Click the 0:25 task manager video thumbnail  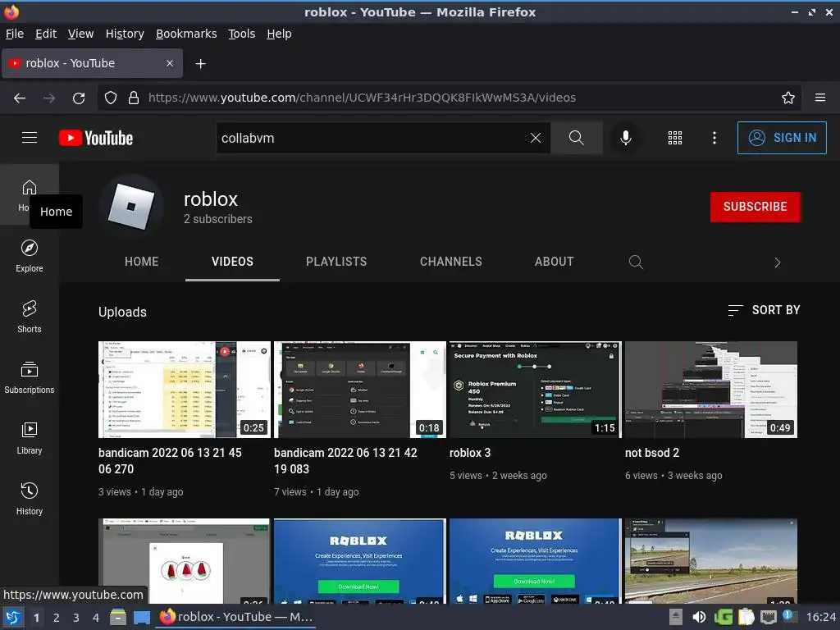(185, 390)
